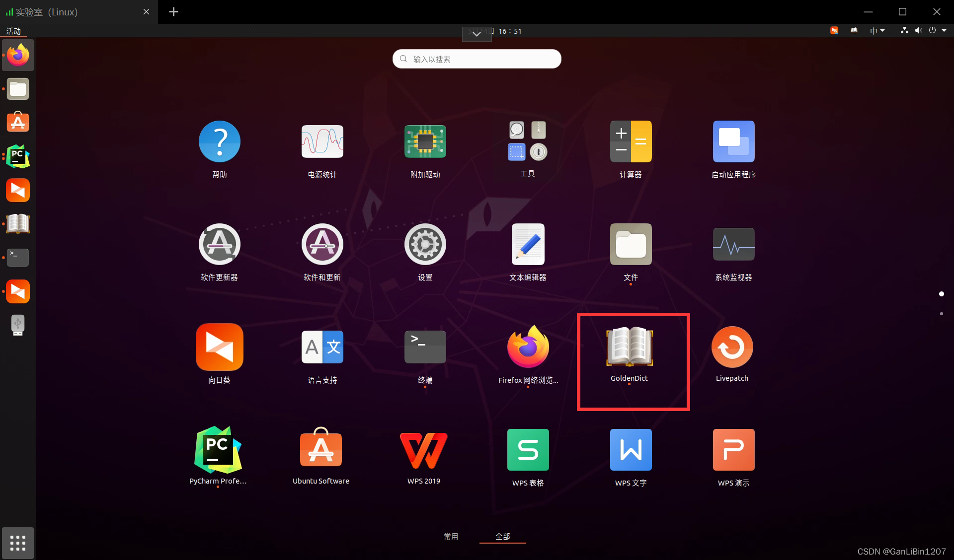This screenshot has width=954, height=560.
Task: Launch the Livepatch app
Action: pyautogui.click(x=732, y=347)
